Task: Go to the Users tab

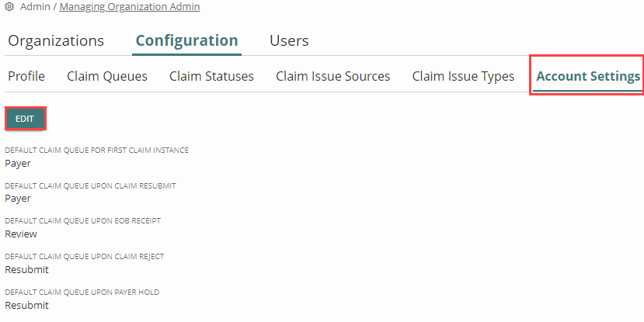Action: (x=289, y=40)
